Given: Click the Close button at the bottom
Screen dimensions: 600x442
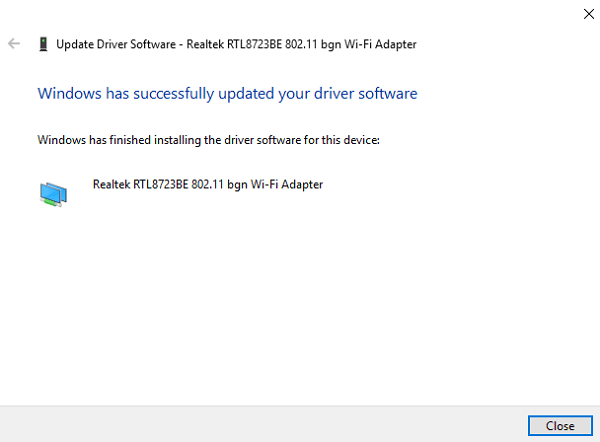Looking at the screenshot, I should click(560, 426).
